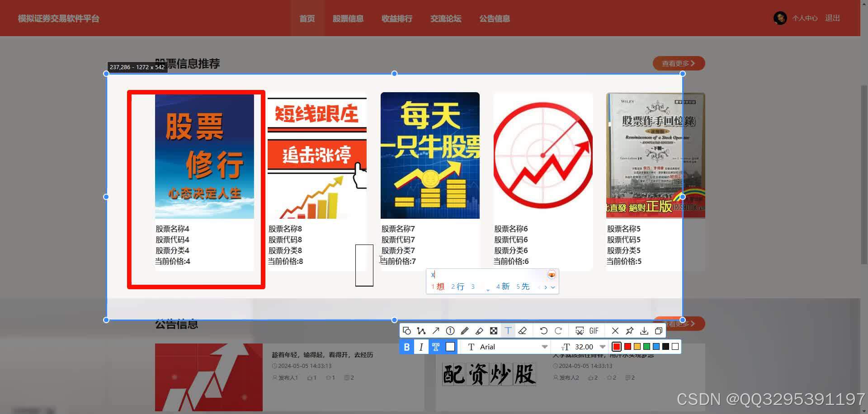Pick the orange color swatch

tap(637, 347)
